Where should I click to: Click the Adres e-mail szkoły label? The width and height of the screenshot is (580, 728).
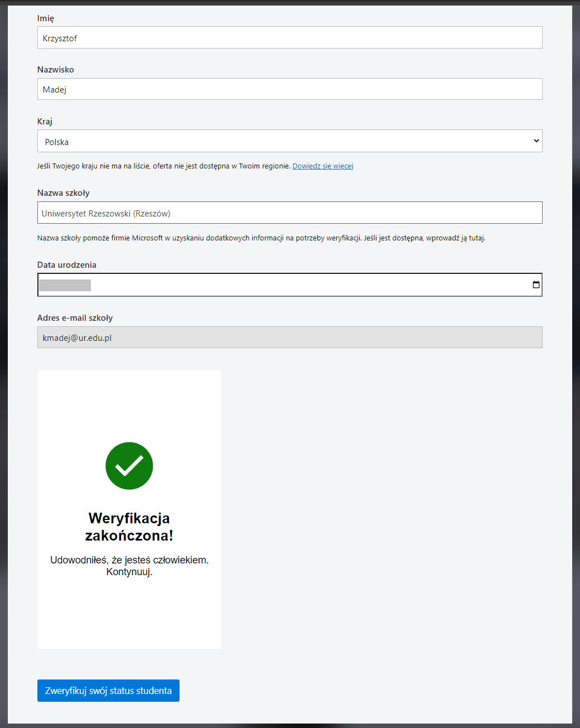[x=75, y=318]
